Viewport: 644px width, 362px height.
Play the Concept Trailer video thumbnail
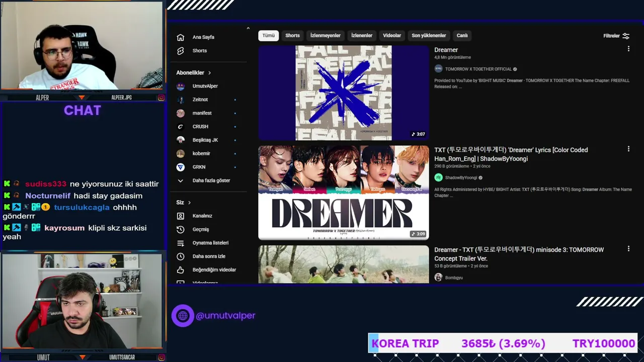[x=344, y=264]
